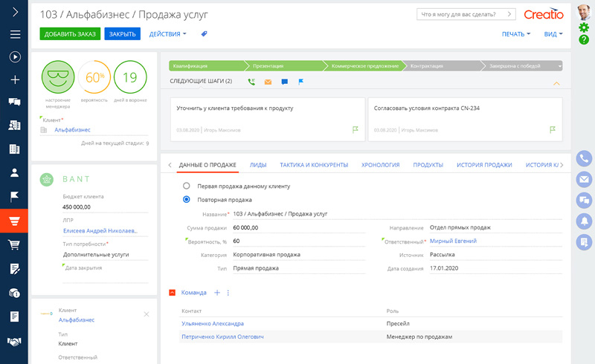
Task: Open the email panel on right
Action: coord(584,179)
